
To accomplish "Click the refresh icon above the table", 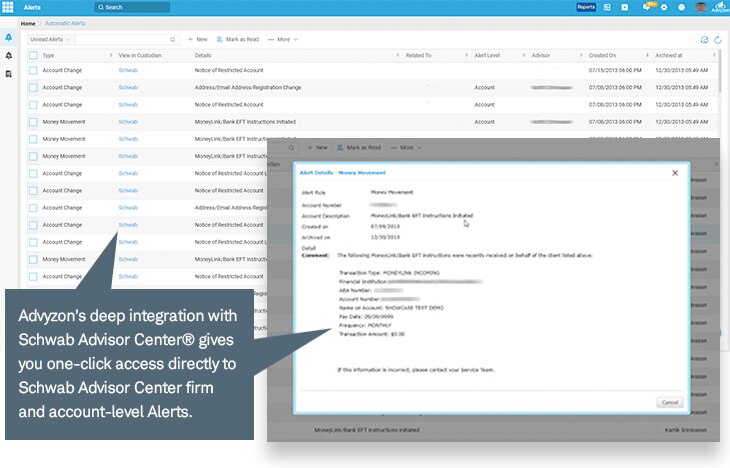I will coord(718,40).
